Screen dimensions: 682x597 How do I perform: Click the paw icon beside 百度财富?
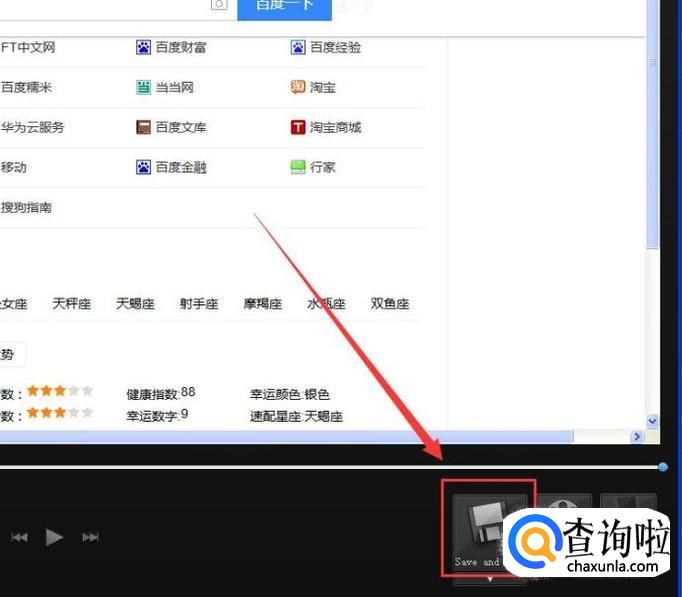pyautogui.click(x=143, y=47)
